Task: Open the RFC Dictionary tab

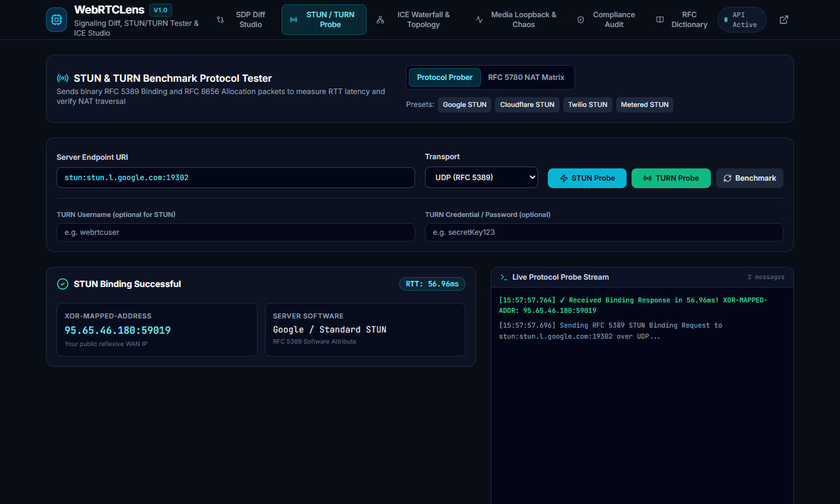Action: (681, 20)
